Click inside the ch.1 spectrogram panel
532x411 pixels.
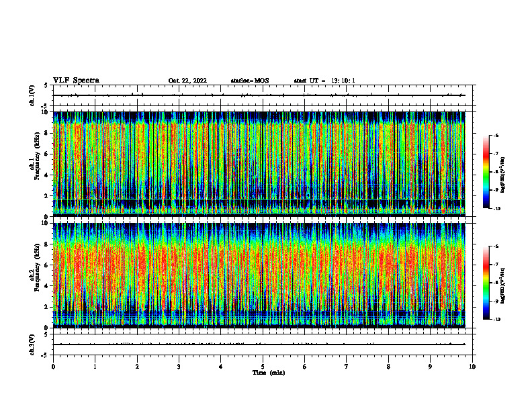(x=259, y=164)
